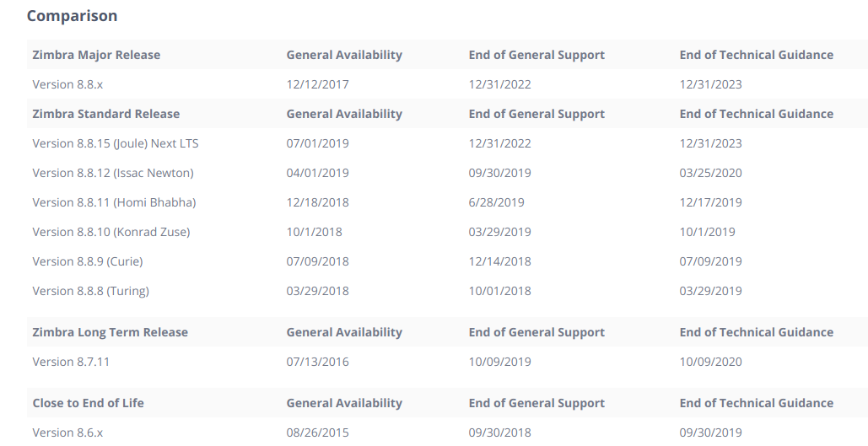Click the topmost End of Technical Guidance header
Viewport: 868px width, 446px height.
coord(756,55)
